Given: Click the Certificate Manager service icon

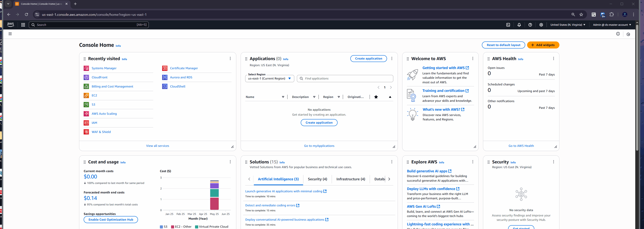Looking at the screenshot, I should coord(165,68).
